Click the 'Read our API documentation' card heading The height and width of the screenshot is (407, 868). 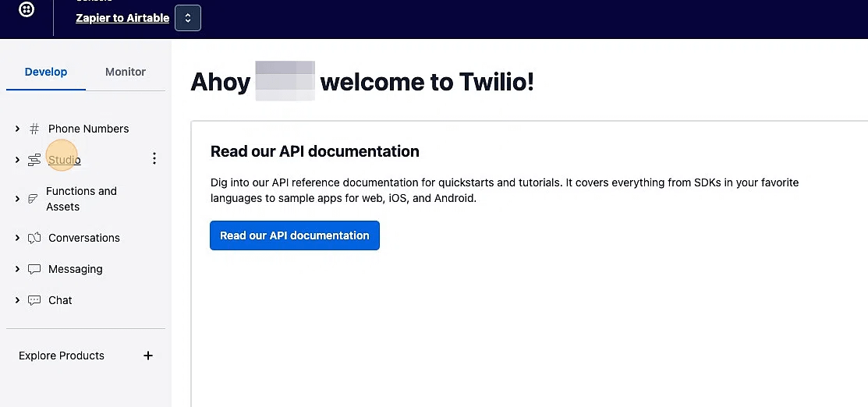click(x=314, y=151)
